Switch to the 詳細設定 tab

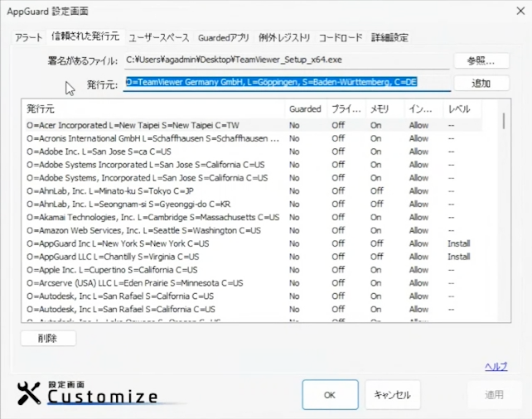pyautogui.click(x=389, y=38)
